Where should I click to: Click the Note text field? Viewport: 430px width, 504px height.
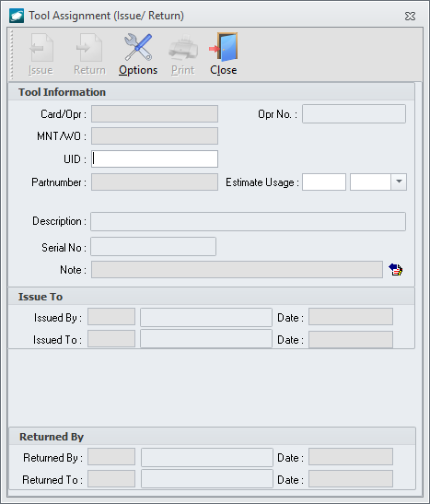[x=237, y=269]
